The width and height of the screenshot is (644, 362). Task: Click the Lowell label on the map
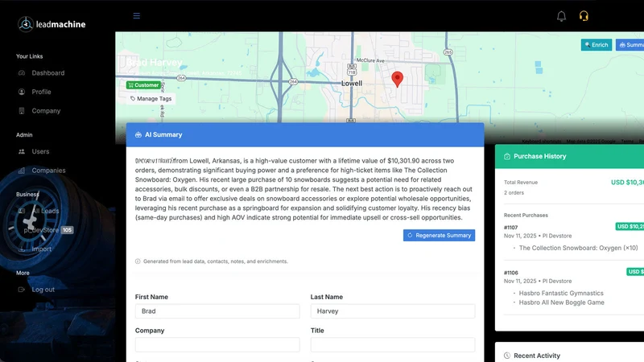tap(352, 84)
